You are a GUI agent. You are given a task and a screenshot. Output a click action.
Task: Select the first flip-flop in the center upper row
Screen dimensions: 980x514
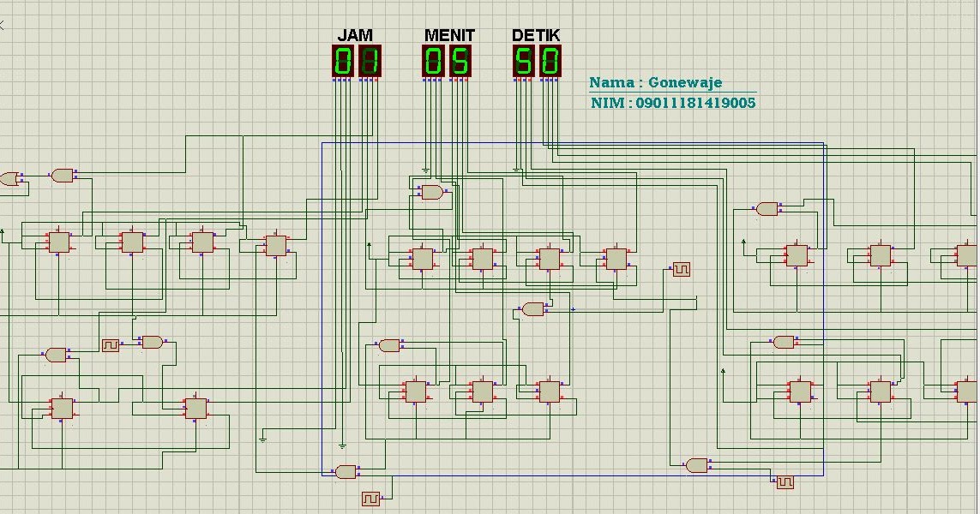point(423,259)
